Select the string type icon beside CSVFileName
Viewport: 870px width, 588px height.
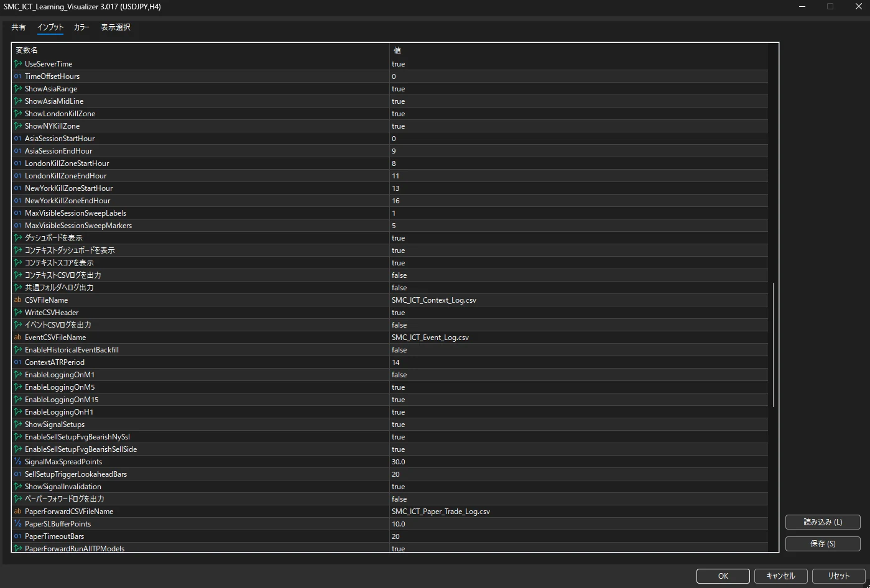point(17,300)
